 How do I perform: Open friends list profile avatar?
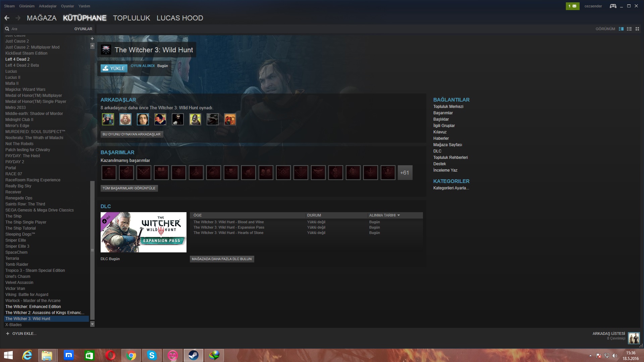click(x=634, y=338)
